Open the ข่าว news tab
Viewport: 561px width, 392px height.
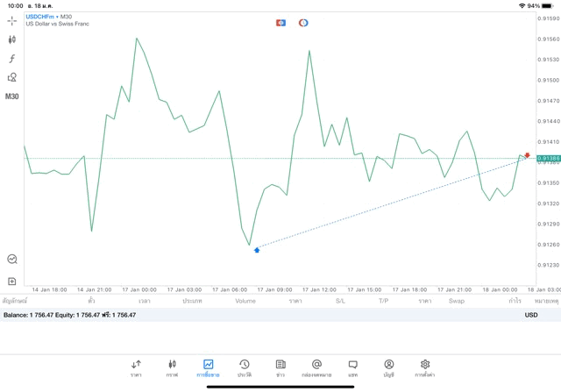280,367
